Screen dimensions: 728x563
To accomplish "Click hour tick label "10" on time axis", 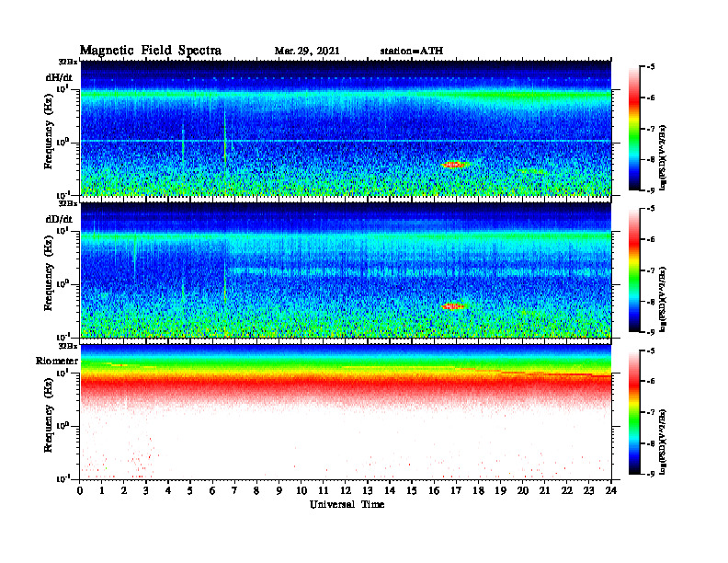I will coord(301,490).
